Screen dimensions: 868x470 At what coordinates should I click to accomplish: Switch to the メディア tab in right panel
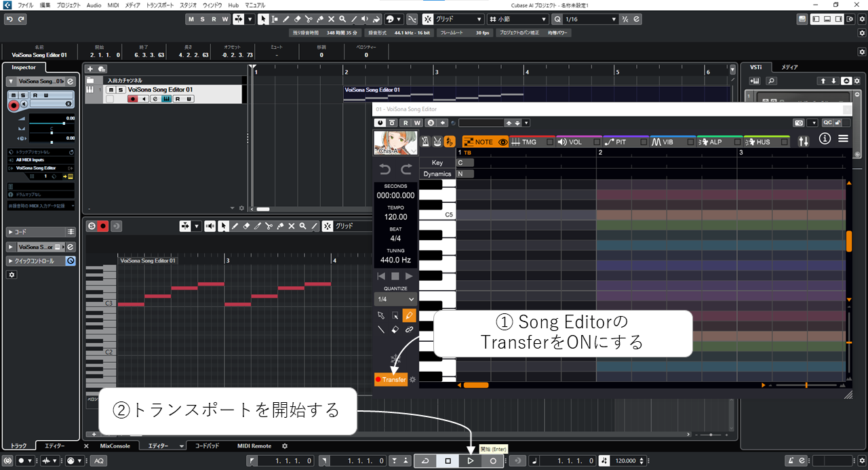pyautogui.click(x=789, y=67)
